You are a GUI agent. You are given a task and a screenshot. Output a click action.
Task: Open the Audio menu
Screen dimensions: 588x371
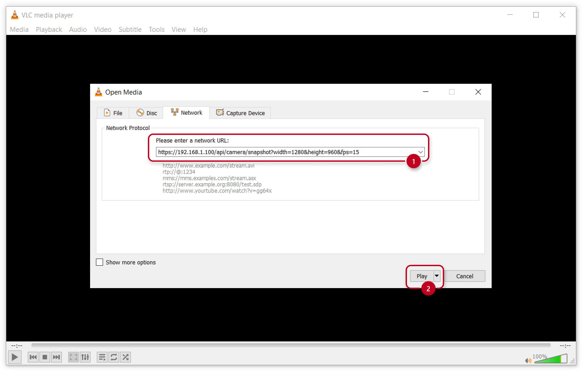(x=78, y=30)
